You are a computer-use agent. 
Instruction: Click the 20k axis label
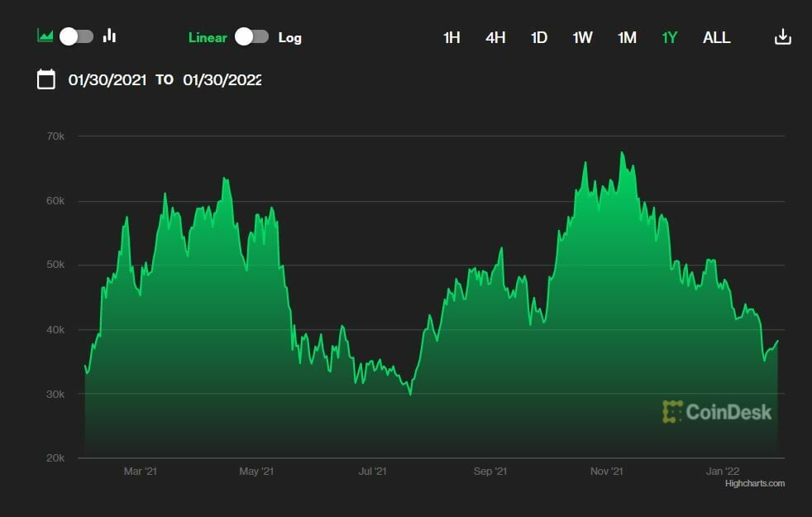(x=55, y=458)
